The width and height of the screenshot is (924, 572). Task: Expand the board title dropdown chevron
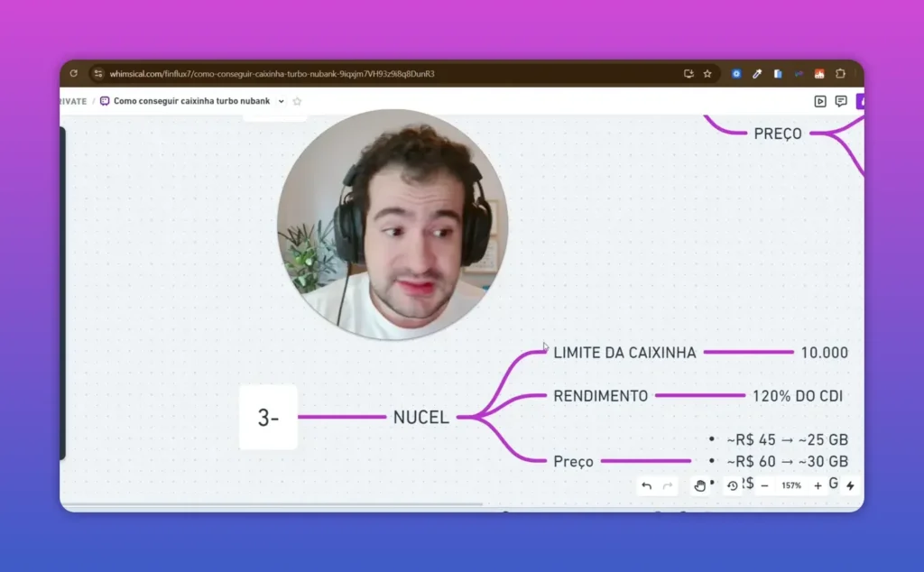pos(280,101)
